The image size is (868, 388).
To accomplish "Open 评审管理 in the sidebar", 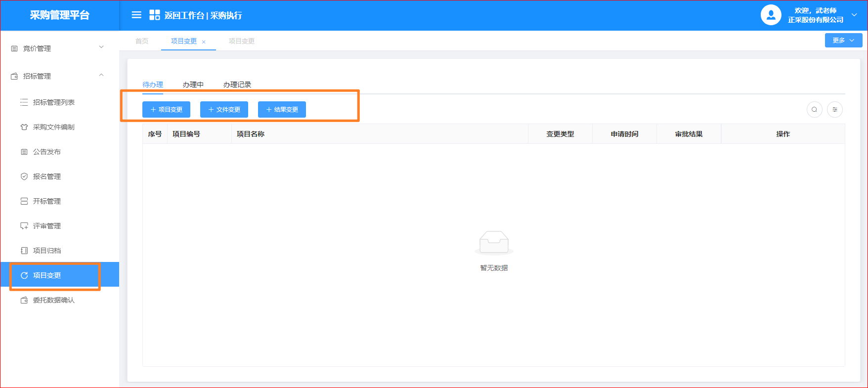I will [x=46, y=226].
